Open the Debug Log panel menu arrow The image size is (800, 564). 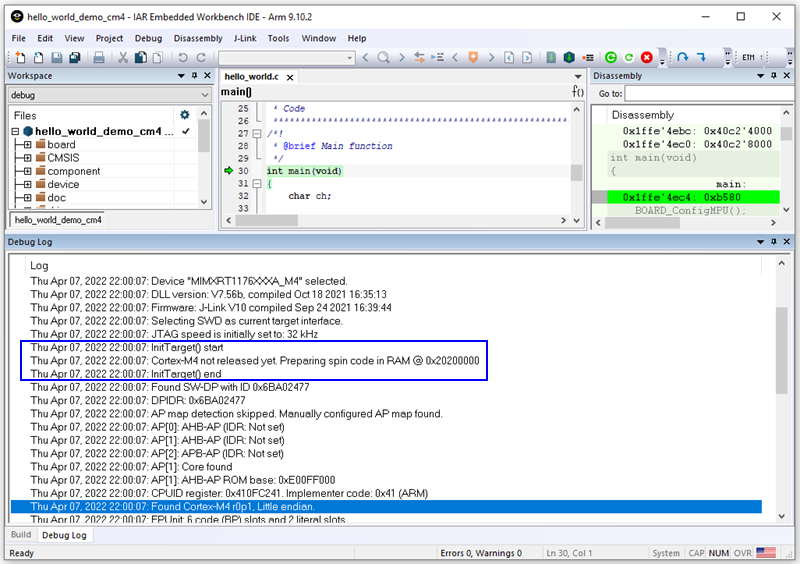pyautogui.click(x=760, y=241)
